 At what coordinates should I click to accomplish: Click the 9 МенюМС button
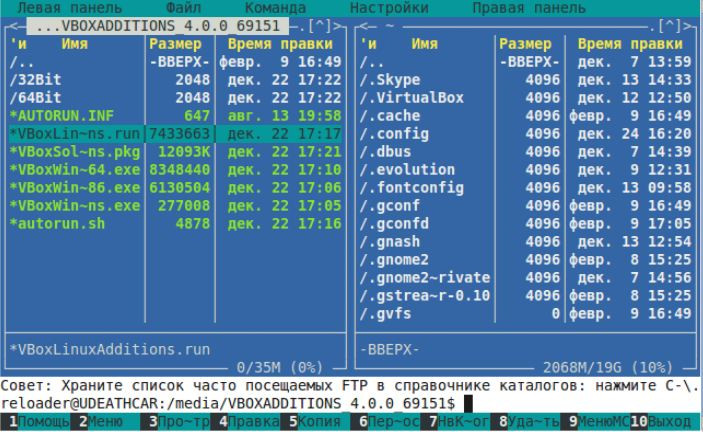pyautogui.click(x=595, y=422)
